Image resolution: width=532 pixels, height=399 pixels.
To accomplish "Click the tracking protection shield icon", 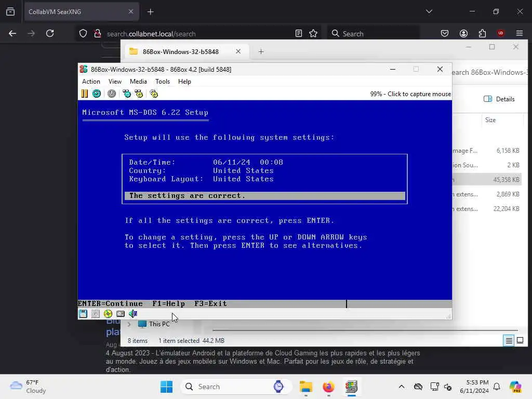I will pos(83,34).
